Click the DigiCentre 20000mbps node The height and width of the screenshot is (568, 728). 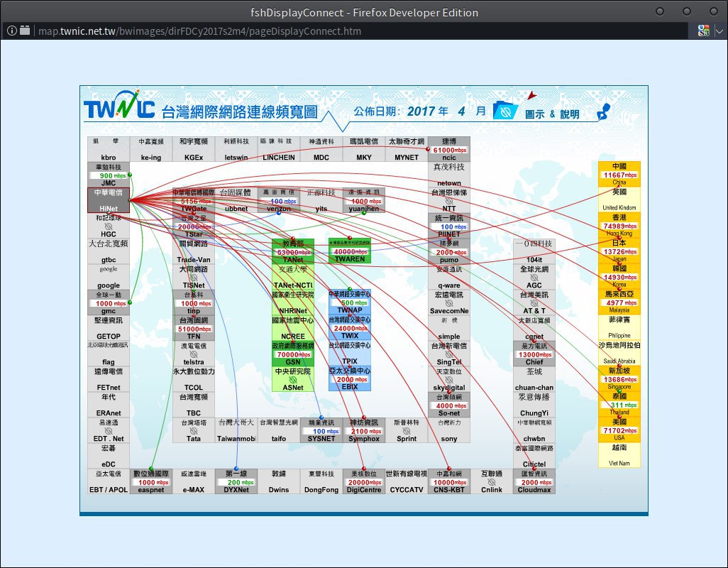(x=364, y=481)
